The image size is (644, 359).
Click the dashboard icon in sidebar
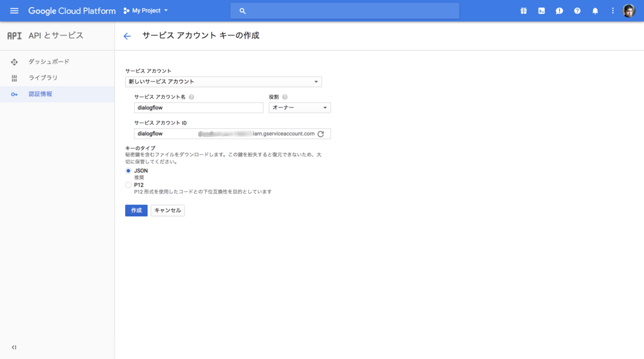(14, 62)
